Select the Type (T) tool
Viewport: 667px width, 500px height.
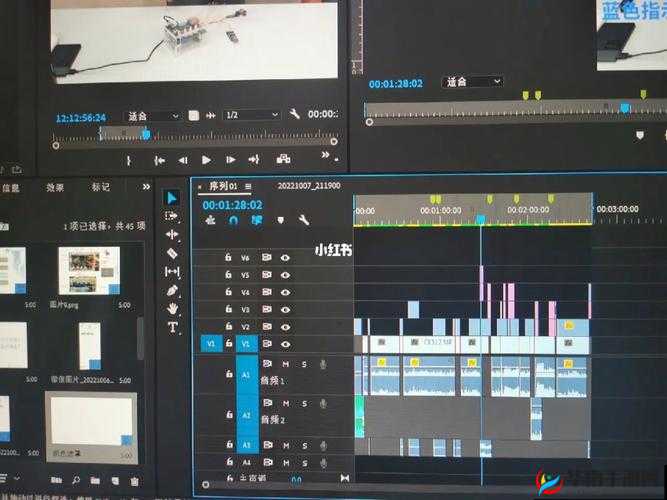coord(172,327)
